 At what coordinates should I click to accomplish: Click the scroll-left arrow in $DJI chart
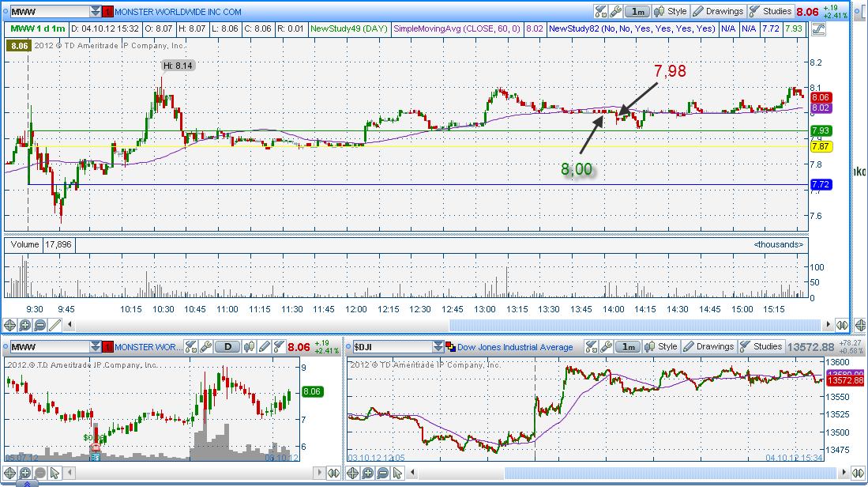412,473
